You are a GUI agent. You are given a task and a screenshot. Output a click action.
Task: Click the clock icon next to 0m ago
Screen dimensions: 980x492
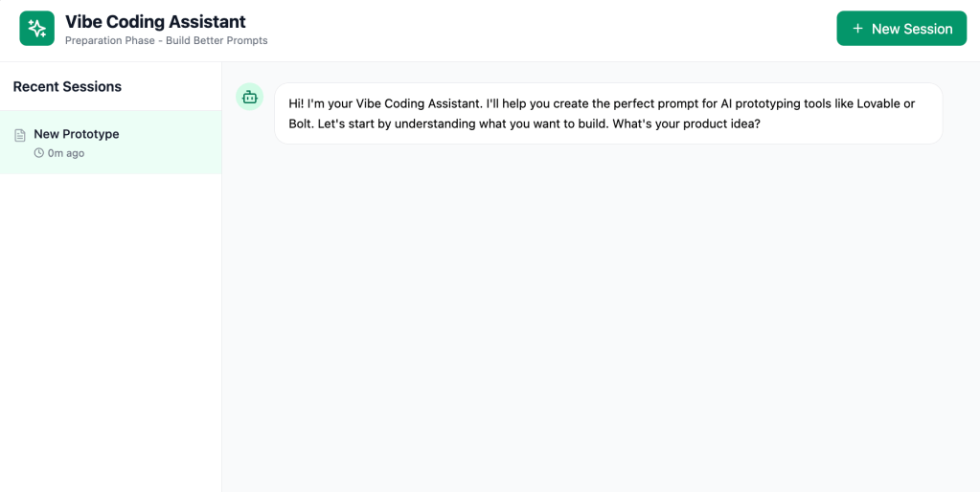pos(39,153)
